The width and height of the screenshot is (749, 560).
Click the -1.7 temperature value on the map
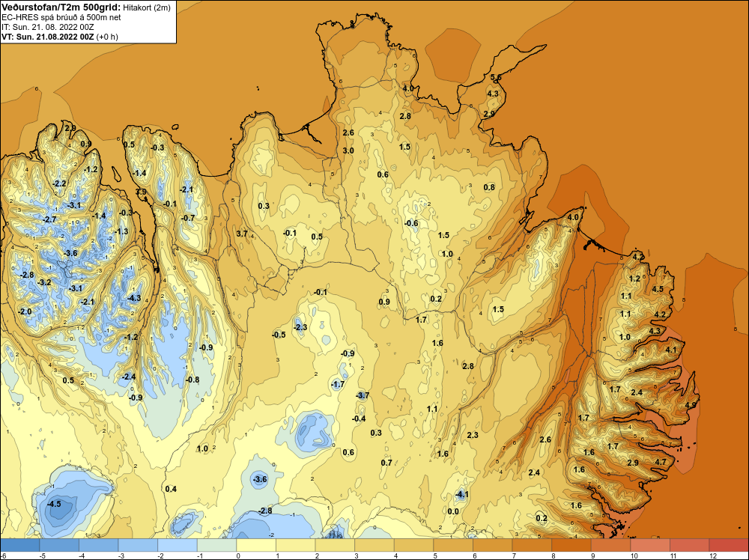(x=338, y=385)
